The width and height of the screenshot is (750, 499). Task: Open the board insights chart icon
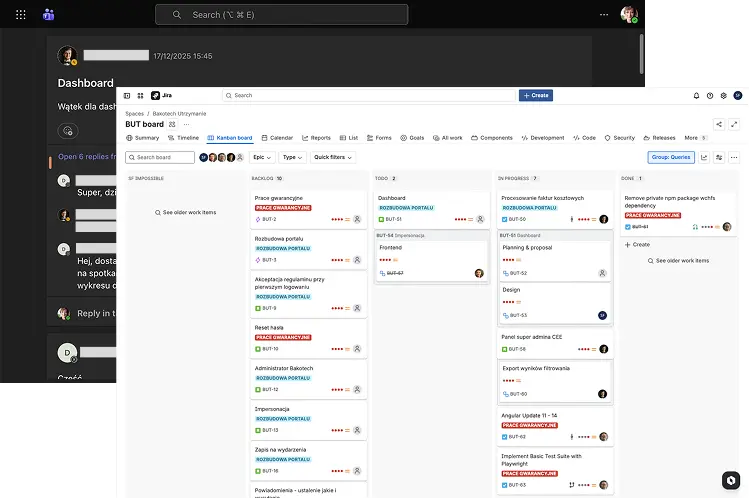[704, 157]
